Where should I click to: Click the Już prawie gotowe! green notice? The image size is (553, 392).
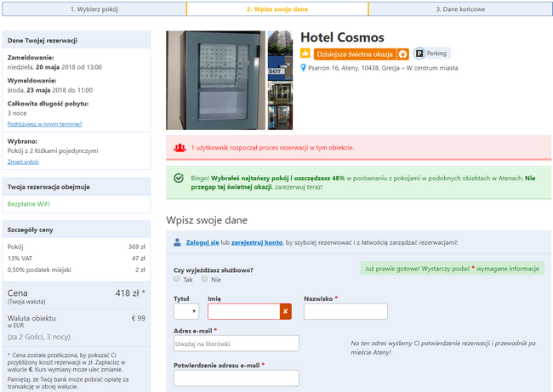tap(452, 269)
